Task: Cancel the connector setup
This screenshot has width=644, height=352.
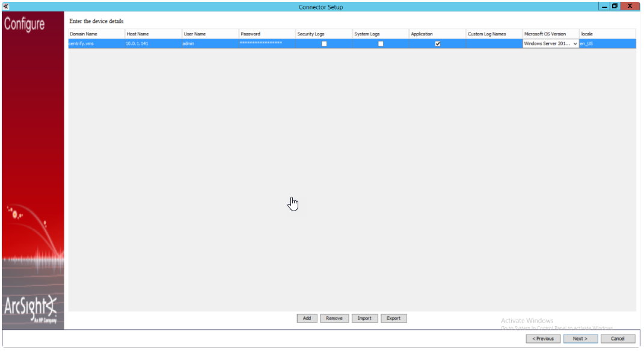Action: (x=618, y=339)
